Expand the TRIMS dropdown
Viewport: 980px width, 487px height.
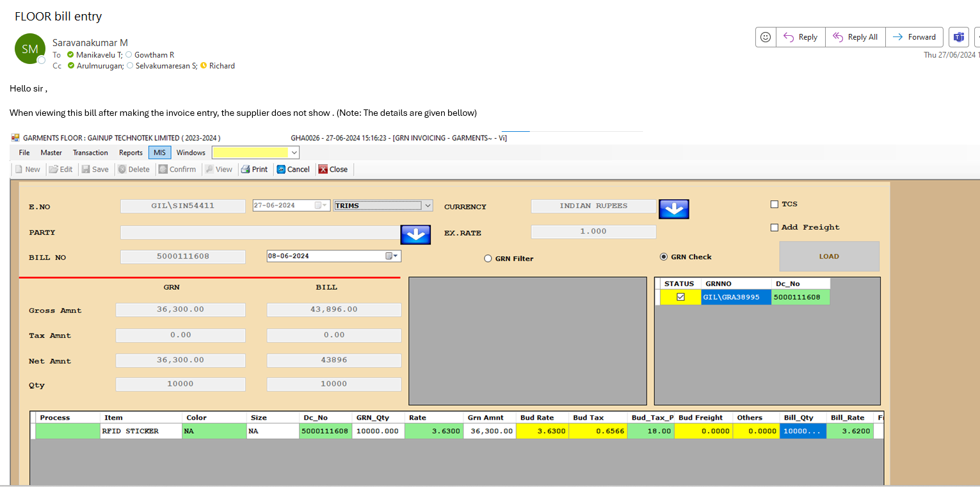click(428, 205)
